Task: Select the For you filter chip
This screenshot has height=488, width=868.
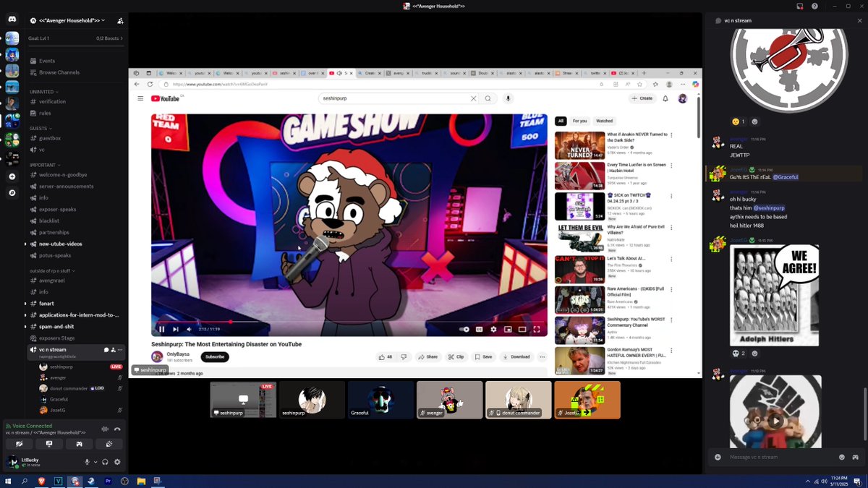Action: (x=579, y=121)
